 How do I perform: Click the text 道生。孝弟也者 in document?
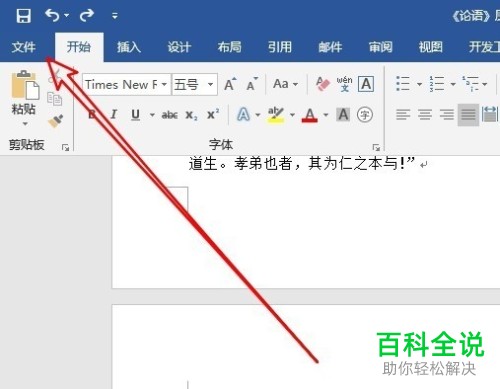click(x=240, y=164)
